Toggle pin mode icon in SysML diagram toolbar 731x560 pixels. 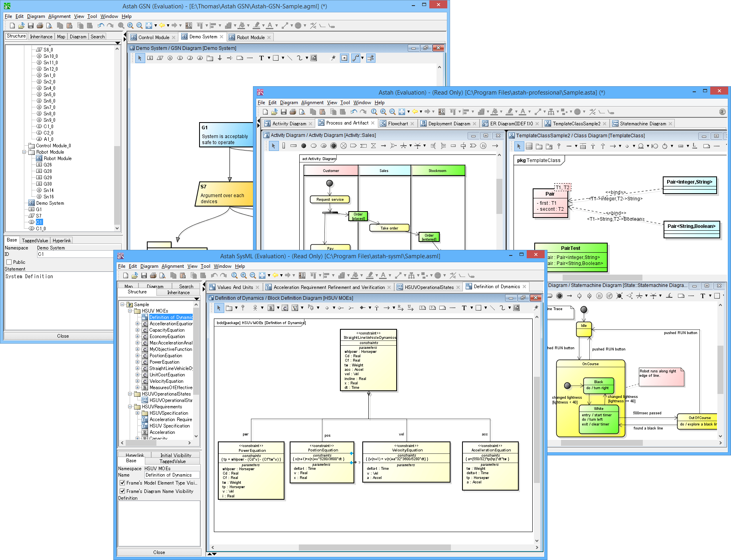pyautogui.click(x=535, y=308)
